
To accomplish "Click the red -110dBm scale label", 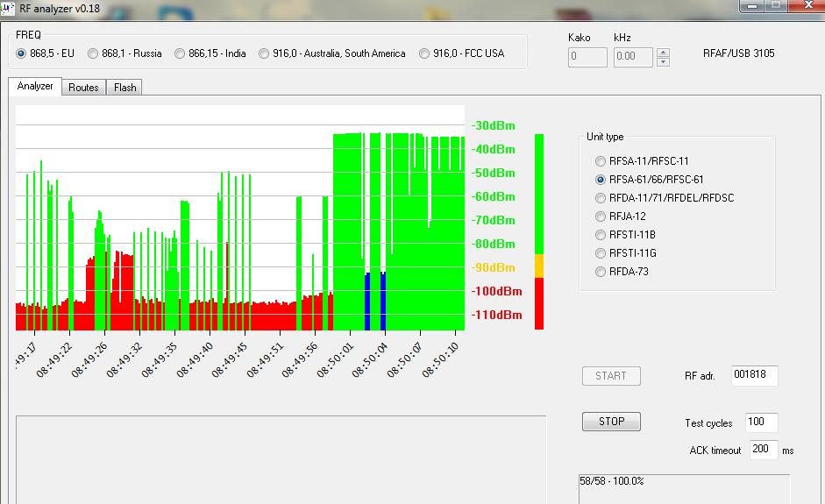I will [497, 315].
